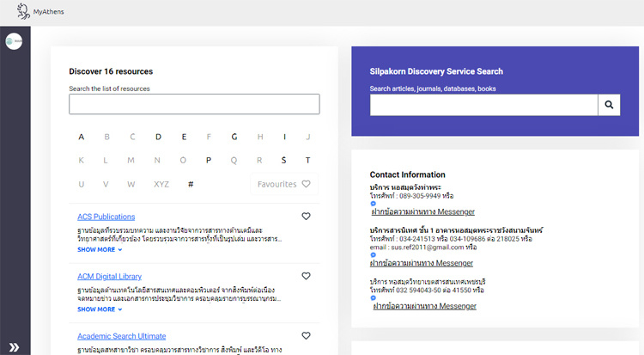Click the MyAthens logo icon
Viewport: 644px width, 355px height.
23,11
